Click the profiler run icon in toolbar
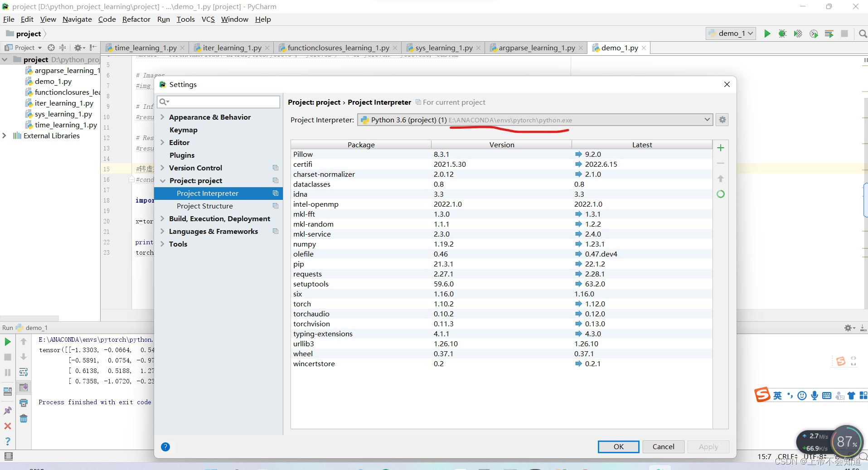The width and height of the screenshot is (868, 470). click(814, 34)
